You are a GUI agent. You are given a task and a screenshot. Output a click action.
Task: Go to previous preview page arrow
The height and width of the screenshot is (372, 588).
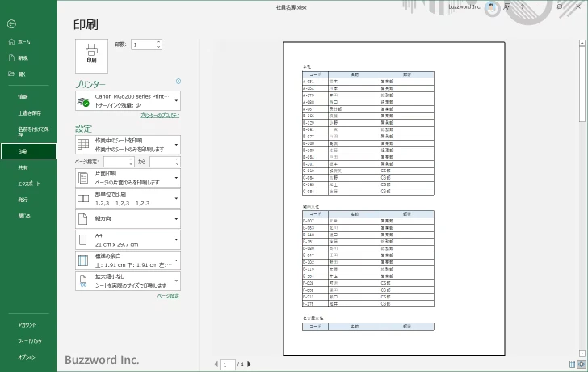[216, 364]
